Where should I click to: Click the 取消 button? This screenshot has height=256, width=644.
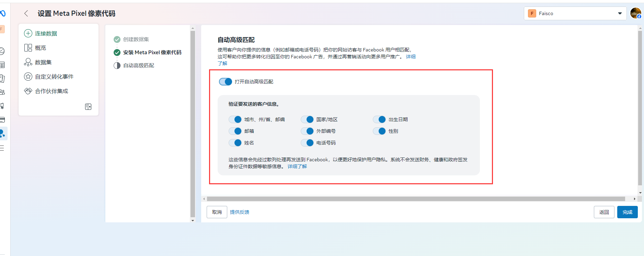point(217,212)
